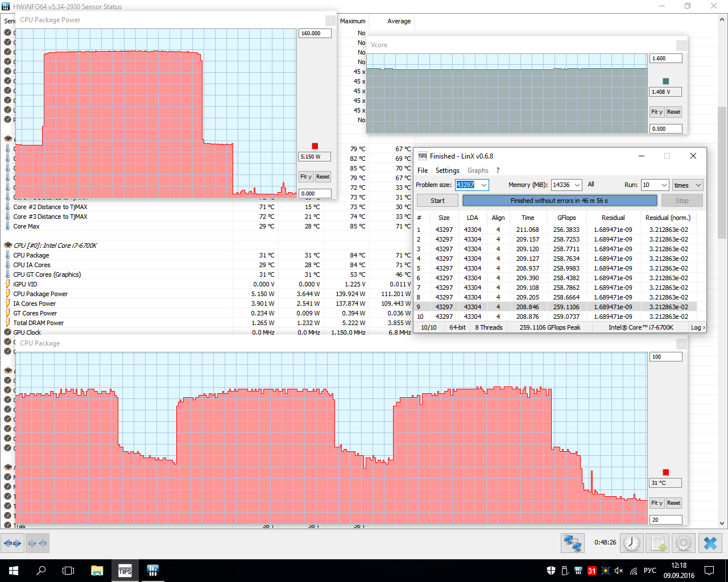Click the icon beside the GPU Clock row

7,332
